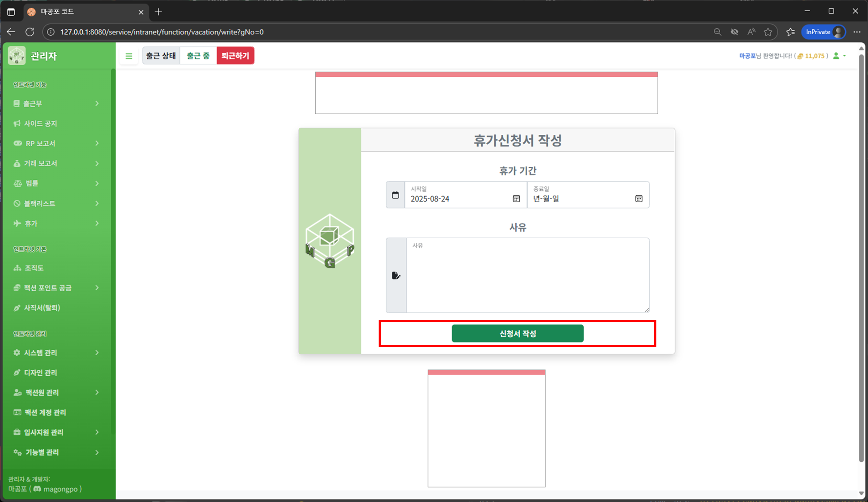Image resolution: width=868 pixels, height=502 pixels.
Task: Click the zoom magnifier icon in address bar
Action: pos(717,32)
